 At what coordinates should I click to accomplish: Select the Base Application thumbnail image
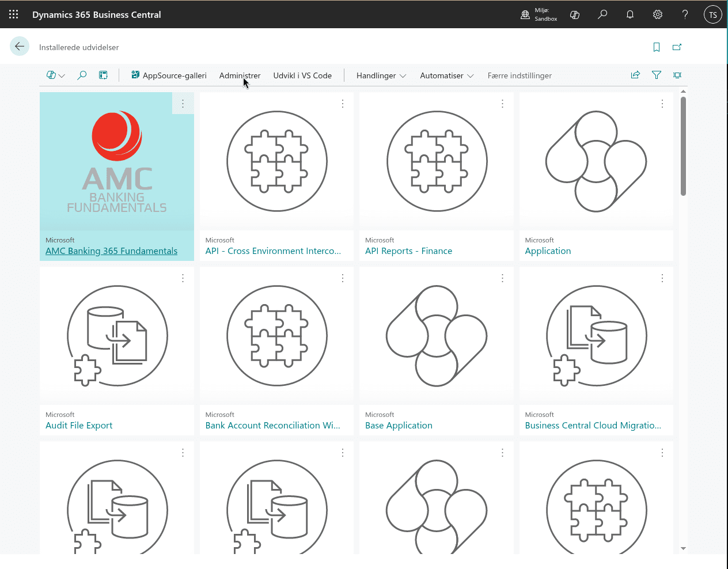[x=437, y=336]
